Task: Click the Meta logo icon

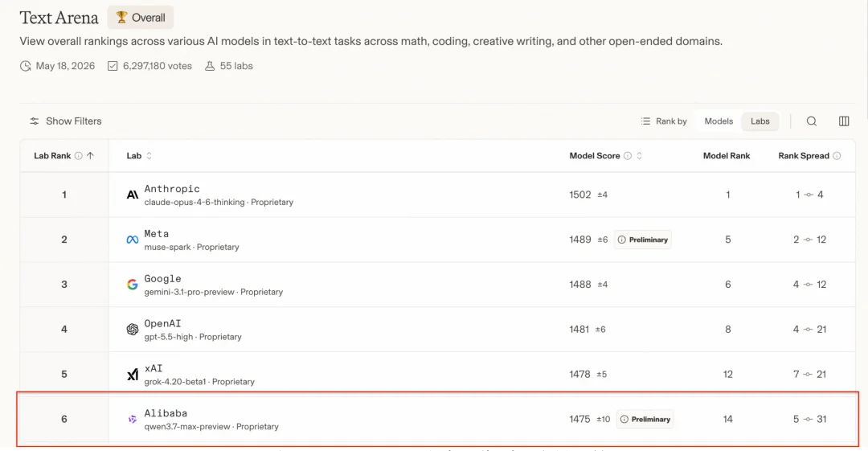Action: coord(133,240)
